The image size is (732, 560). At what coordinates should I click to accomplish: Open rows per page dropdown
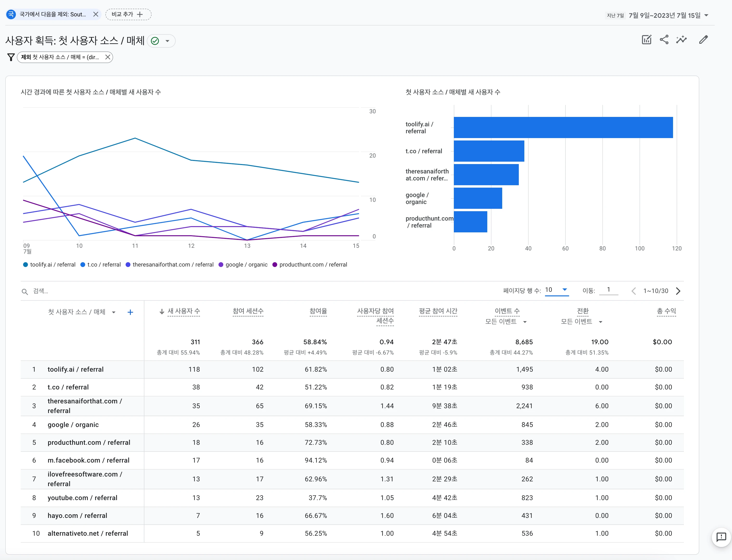[x=556, y=290]
